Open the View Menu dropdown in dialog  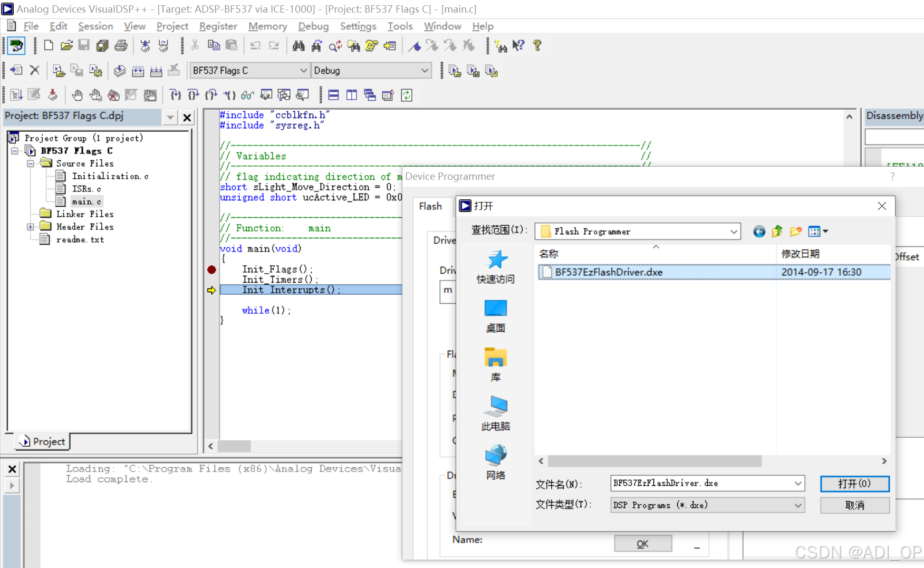(x=818, y=232)
